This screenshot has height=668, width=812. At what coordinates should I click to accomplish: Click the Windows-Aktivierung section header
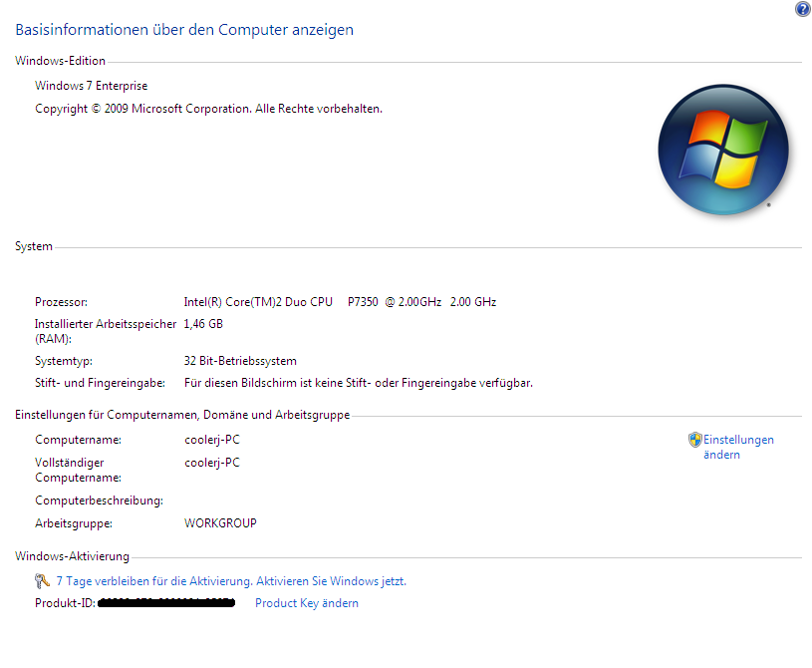[72, 556]
